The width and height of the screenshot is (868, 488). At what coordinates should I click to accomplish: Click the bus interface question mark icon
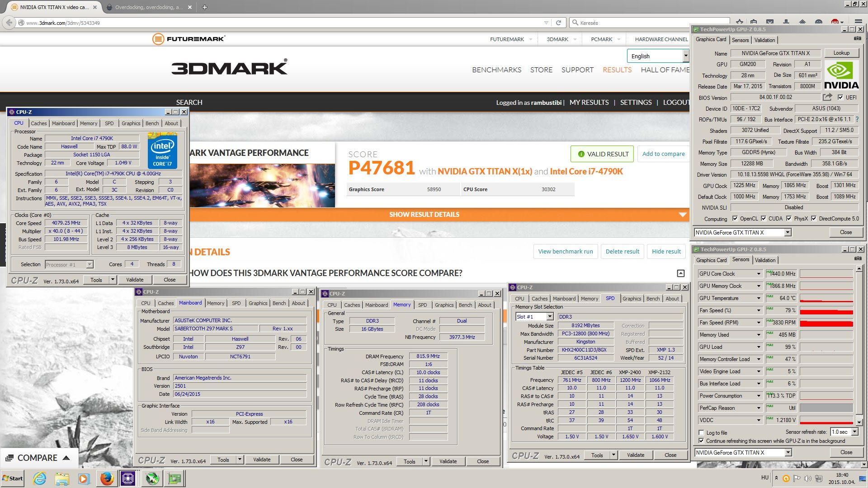click(x=857, y=119)
